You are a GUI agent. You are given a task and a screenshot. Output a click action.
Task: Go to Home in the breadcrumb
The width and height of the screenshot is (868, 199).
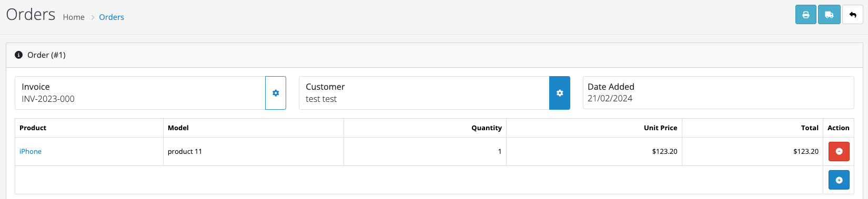(x=74, y=17)
